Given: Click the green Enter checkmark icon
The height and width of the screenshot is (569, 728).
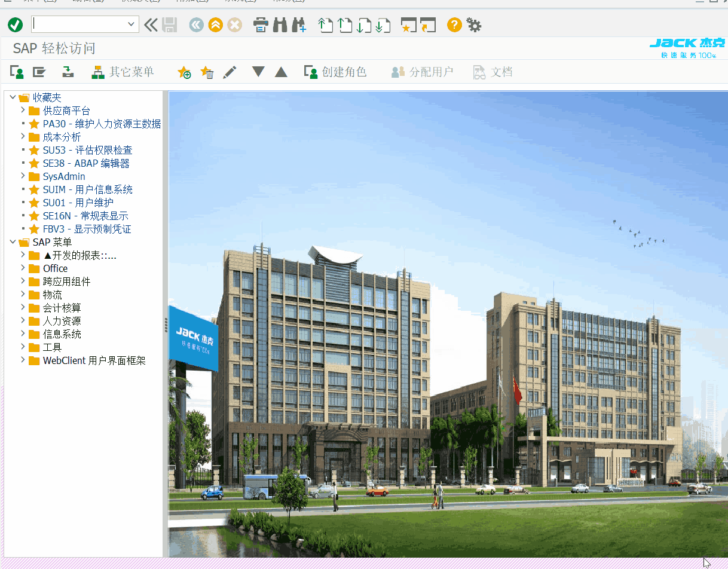Looking at the screenshot, I should pos(15,25).
